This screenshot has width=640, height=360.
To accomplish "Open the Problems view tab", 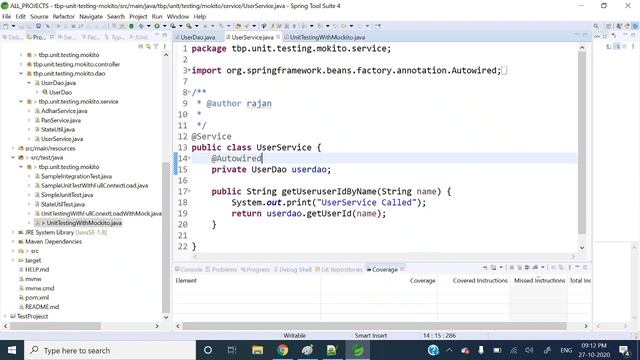I will [x=221, y=269].
